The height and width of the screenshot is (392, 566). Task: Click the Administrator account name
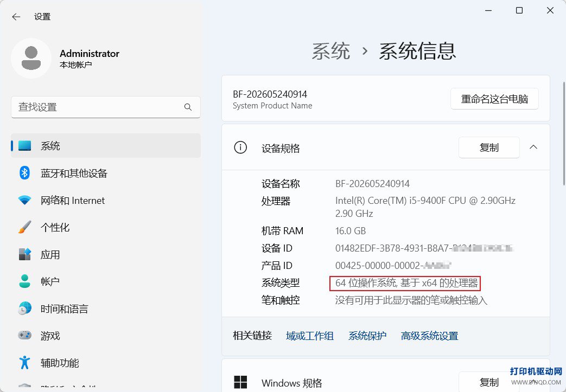click(90, 53)
